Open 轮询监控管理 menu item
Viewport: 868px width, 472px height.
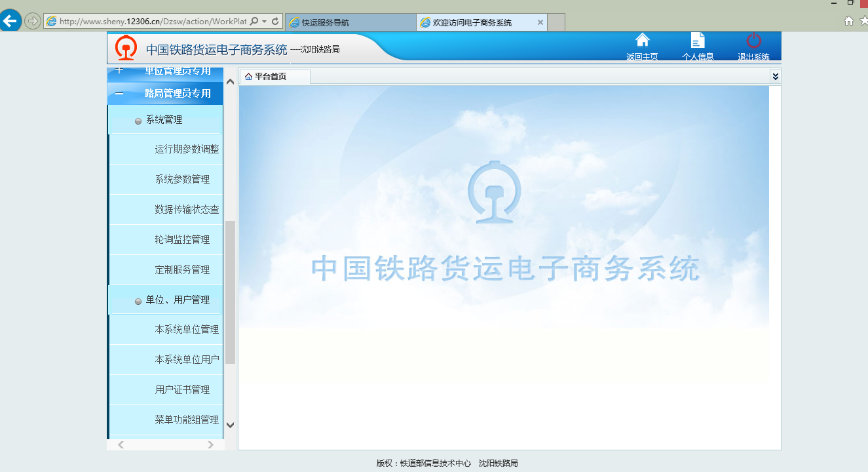tap(166, 240)
